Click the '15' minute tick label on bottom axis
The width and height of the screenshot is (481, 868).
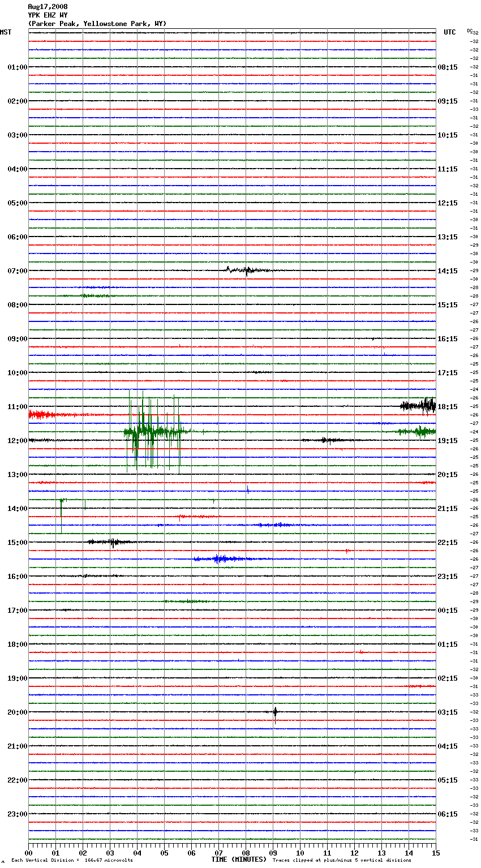(x=436, y=853)
